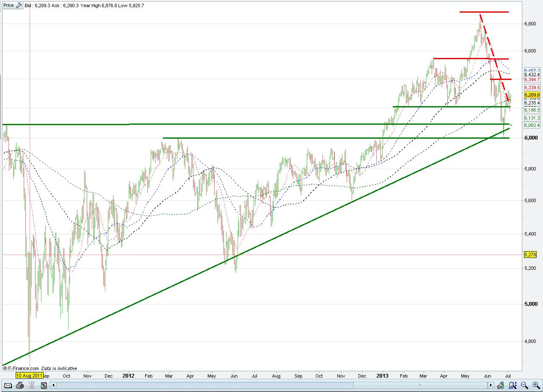Zoom out with the minus magnifier
The image size is (543, 392).
pyautogui.click(x=524, y=385)
